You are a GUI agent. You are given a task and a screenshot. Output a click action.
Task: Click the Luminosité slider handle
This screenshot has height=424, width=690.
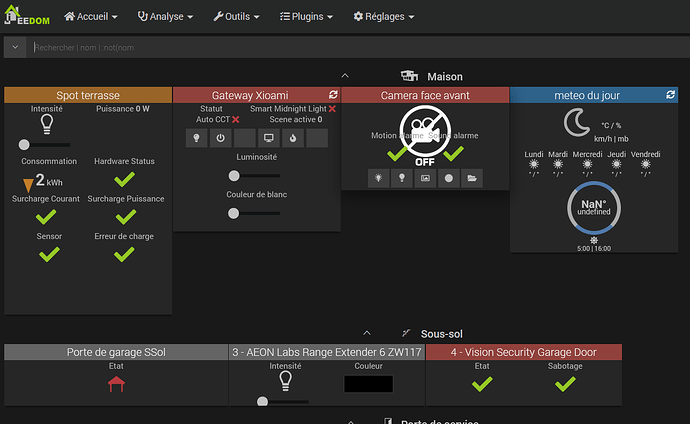tap(234, 176)
